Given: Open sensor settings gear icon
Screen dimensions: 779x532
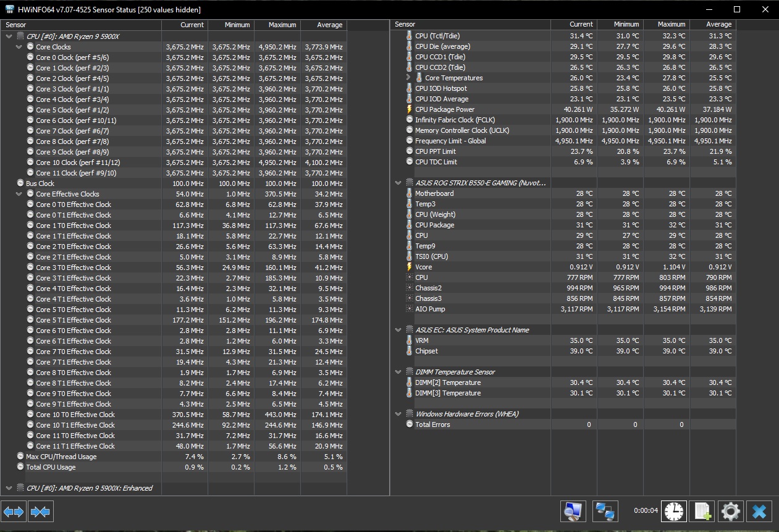Looking at the screenshot, I should [x=730, y=512].
